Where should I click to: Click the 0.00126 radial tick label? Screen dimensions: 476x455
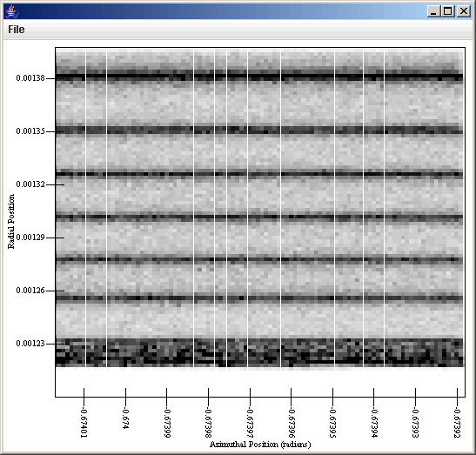30,291
